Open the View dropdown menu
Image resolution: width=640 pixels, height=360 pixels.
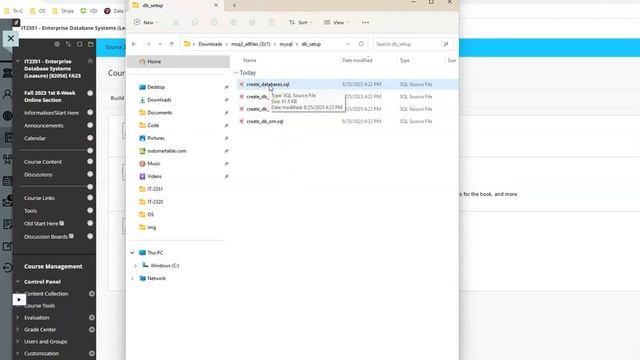click(336, 22)
